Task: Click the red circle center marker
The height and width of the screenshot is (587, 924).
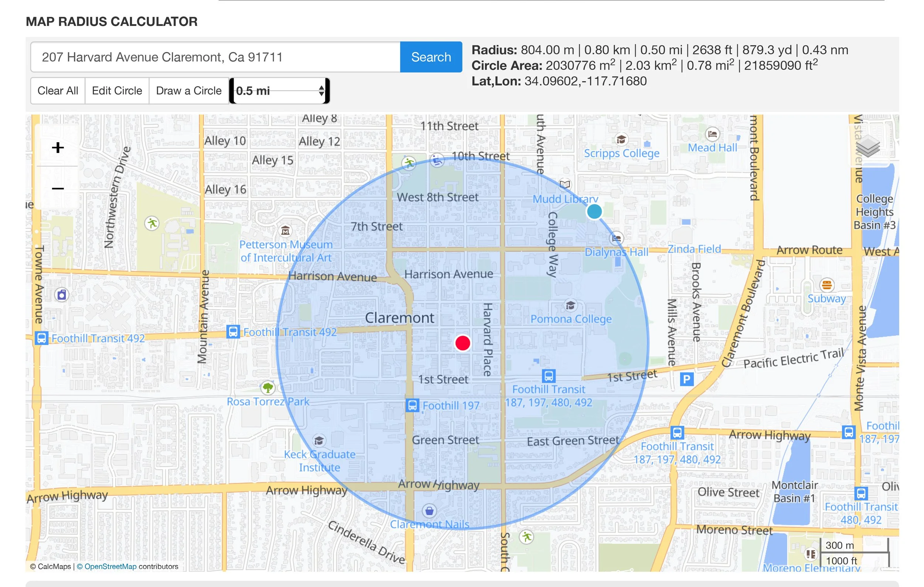Action: 462,343
